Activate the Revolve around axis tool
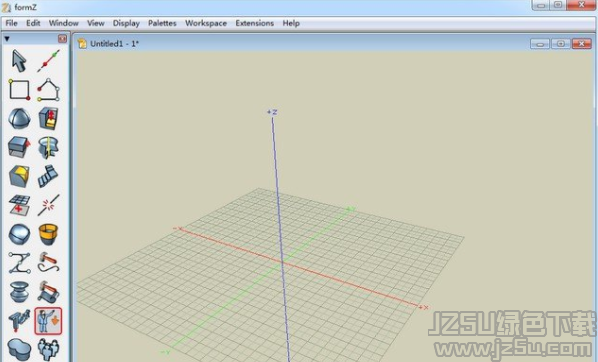Viewport: 598px width, 362px height. click(x=48, y=147)
